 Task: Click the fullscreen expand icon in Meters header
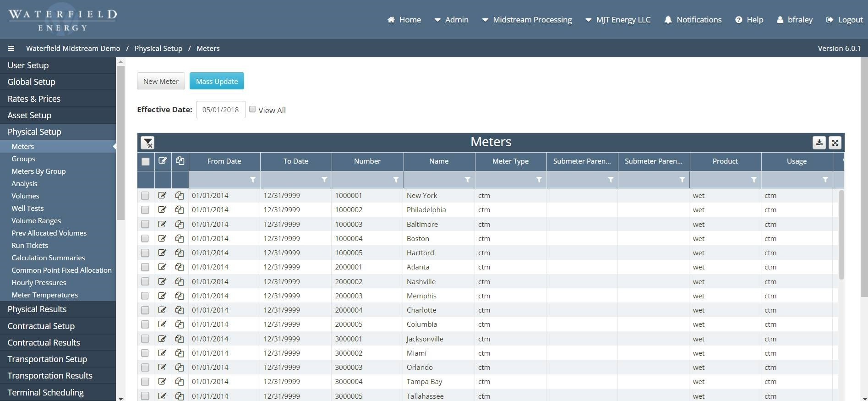(x=835, y=143)
